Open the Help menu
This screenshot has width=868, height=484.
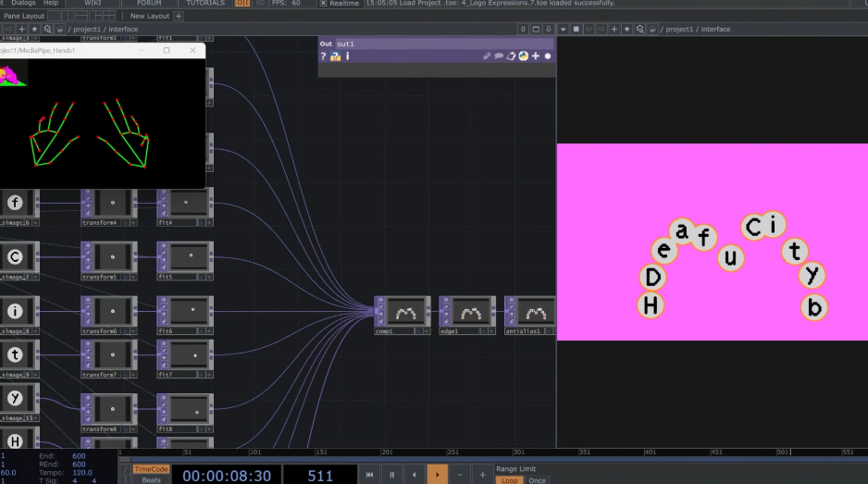tap(51, 3)
